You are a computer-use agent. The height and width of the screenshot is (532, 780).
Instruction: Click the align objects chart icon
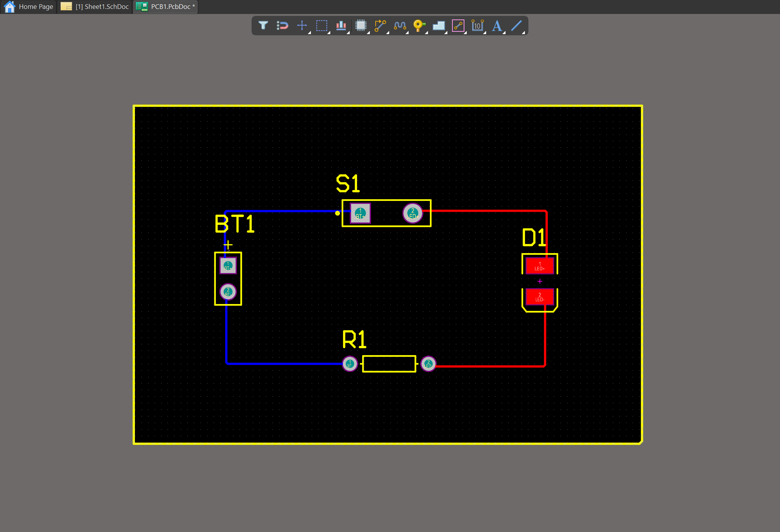click(x=341, y=26)
